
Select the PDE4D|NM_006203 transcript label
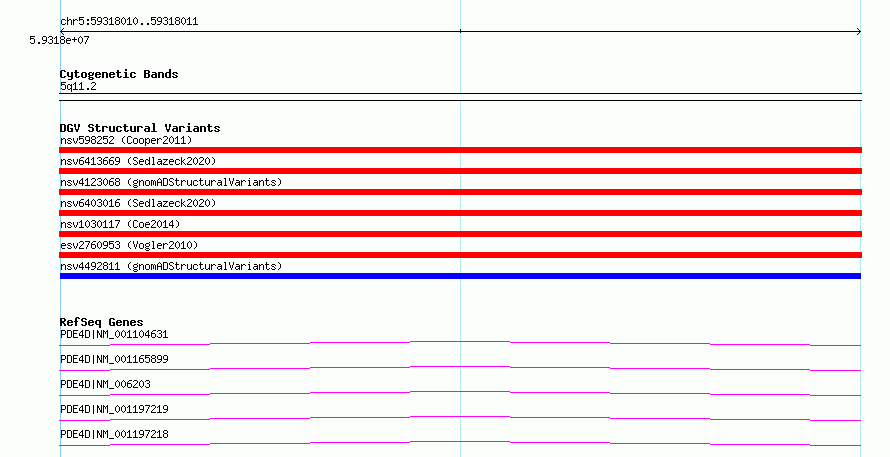[x=105, y=384]
